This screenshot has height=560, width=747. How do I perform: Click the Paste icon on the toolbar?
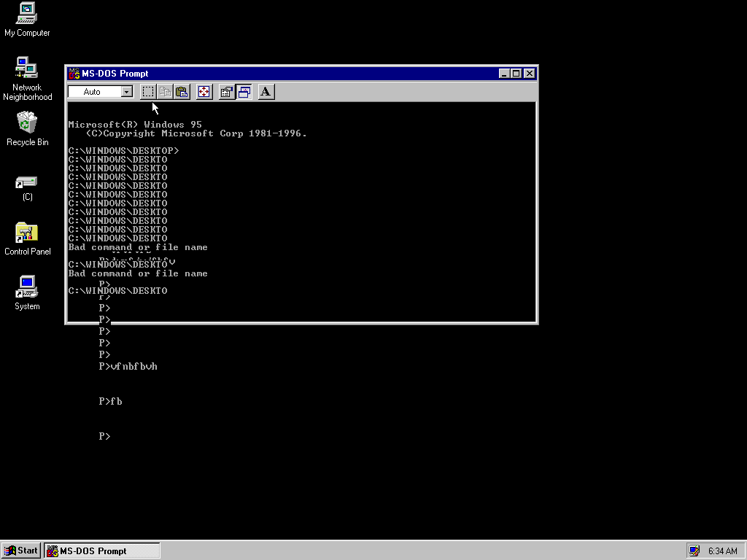181,91
